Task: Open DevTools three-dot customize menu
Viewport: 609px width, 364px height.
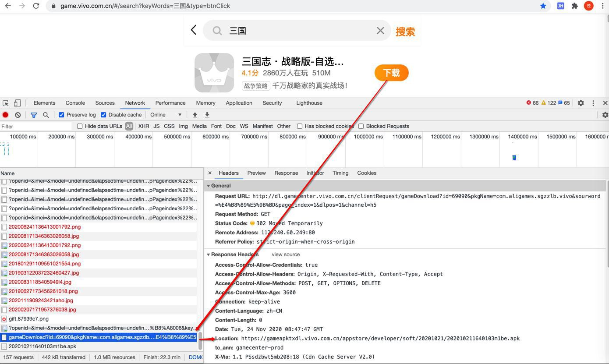Action: click(x=593, y=103)
